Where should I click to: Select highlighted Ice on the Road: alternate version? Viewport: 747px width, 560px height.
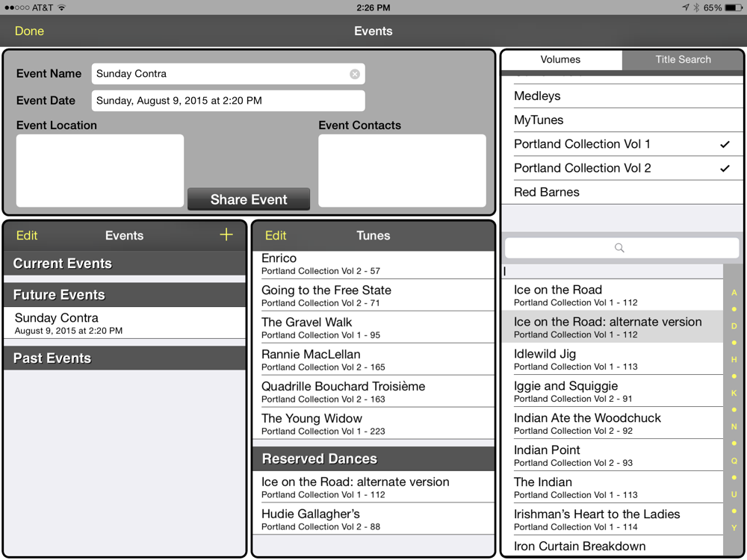(x=613, y=327)
